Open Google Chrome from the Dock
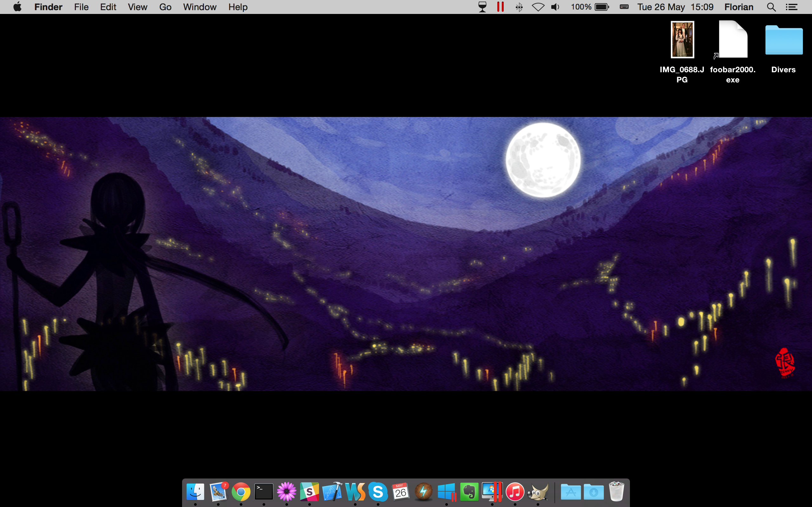Screen dimensions: 812x507 [241, 492]
